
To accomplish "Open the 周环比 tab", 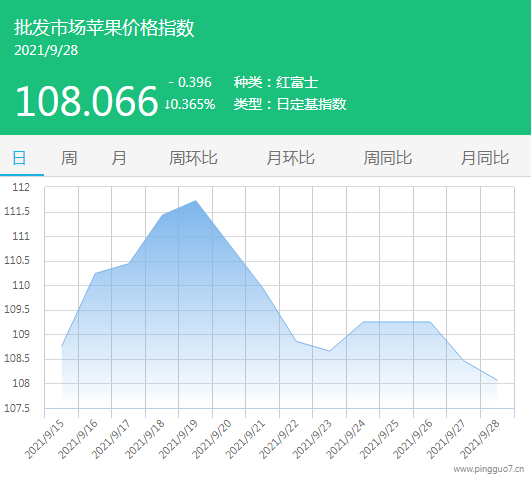I will [x=193, y=158].
